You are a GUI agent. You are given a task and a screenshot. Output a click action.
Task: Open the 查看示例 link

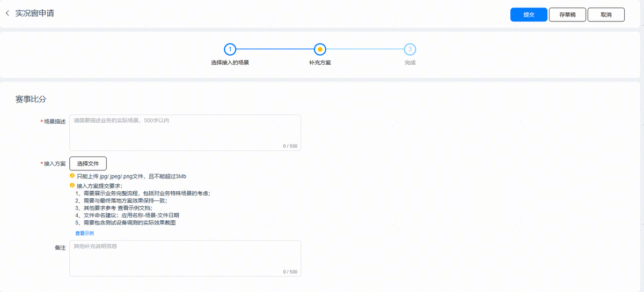pos(84,233)
